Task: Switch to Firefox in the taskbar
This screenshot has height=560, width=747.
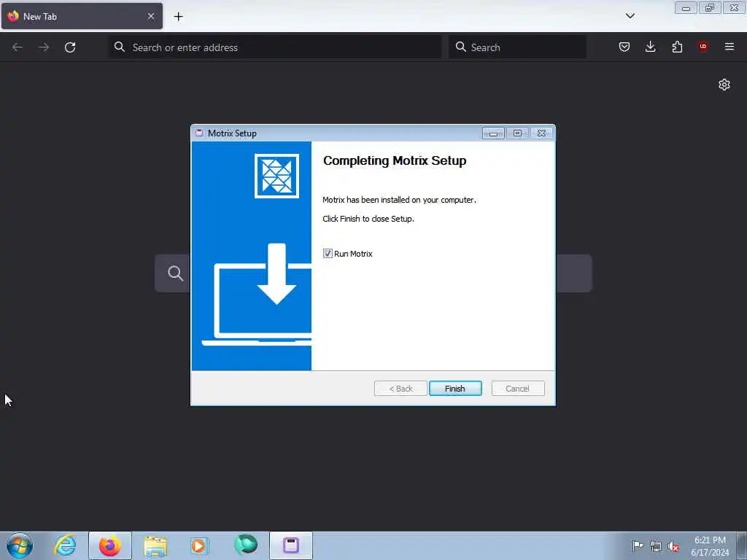Action: (x=109, y=545)
